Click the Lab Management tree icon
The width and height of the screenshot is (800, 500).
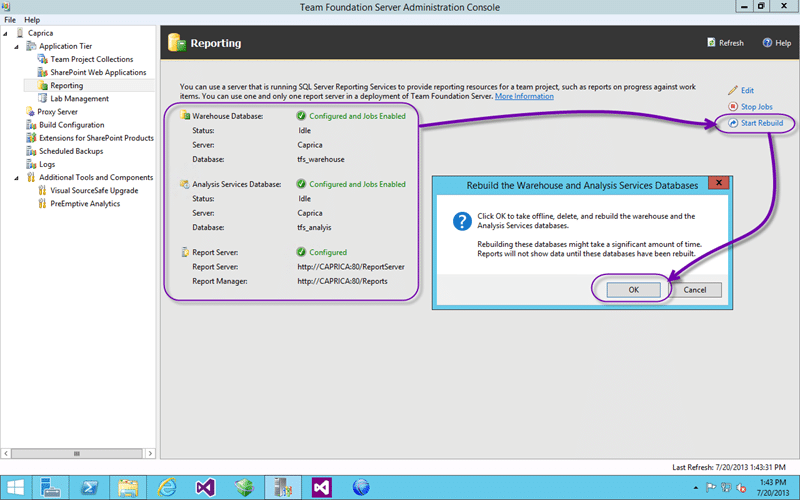coord(43,99)
